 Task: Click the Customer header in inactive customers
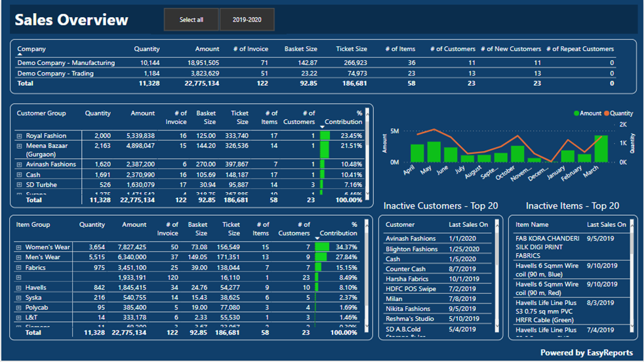point(400,225)
